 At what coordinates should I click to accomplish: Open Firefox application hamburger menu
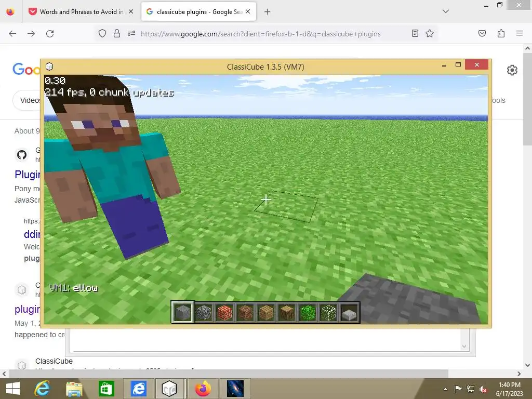click(519, 33)
